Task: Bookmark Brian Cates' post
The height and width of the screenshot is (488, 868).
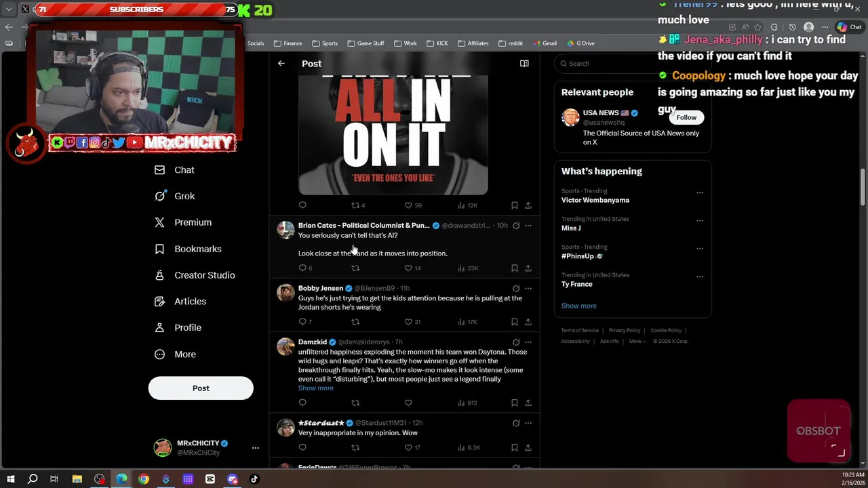Action: pos(514,268)
